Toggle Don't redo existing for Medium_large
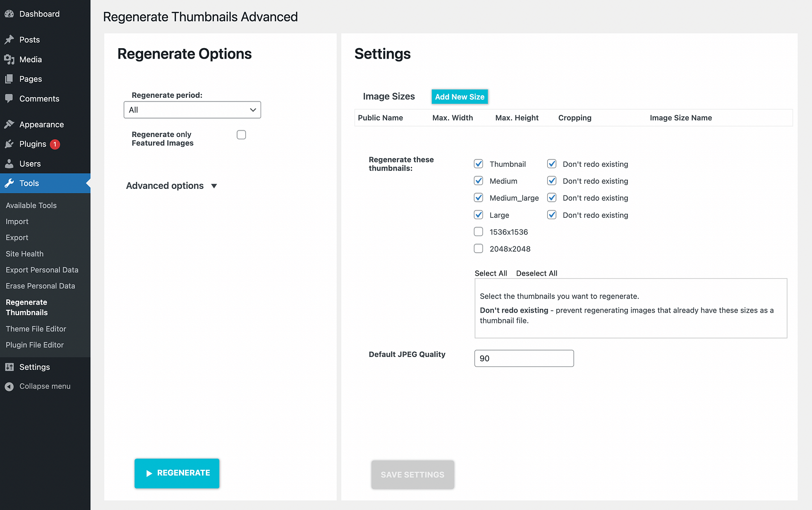 [551, 198]
